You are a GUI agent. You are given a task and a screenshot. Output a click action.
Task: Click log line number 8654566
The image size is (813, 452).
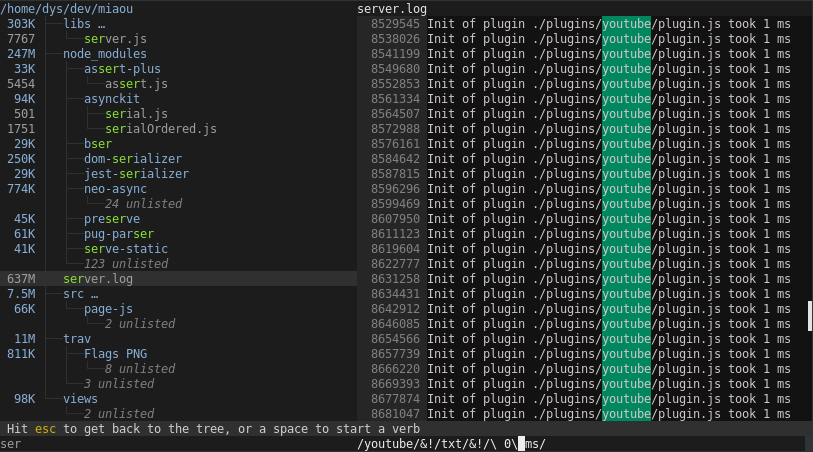(x=395, y=340)
